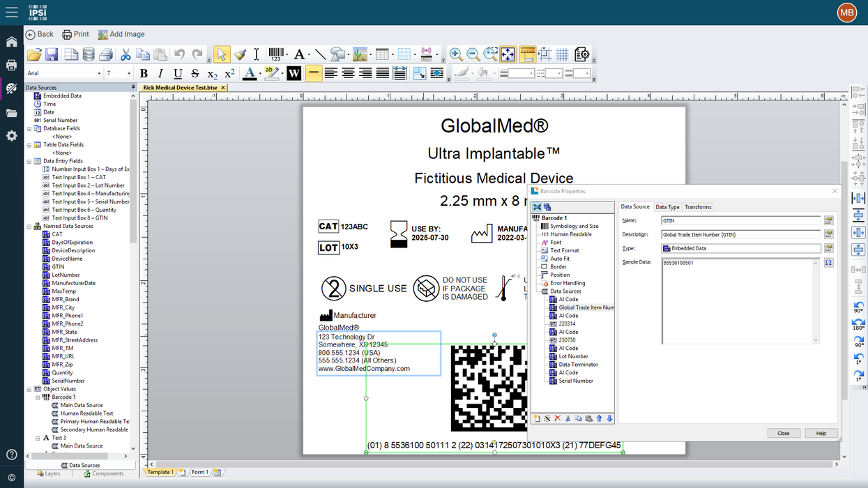Choose the Line drawing tool
The width and height of the screenshot is (868, 488).
click(x=320, y=54)
